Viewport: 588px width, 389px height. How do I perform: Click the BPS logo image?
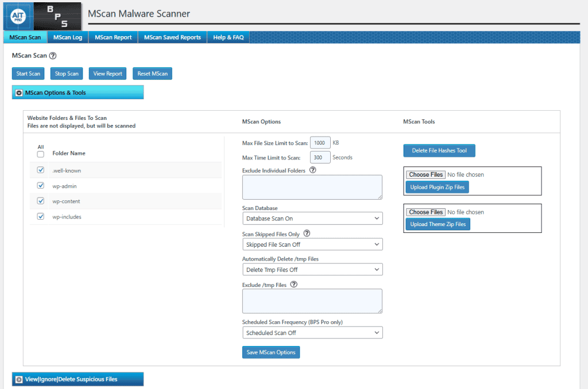click(x=57, y=16)
